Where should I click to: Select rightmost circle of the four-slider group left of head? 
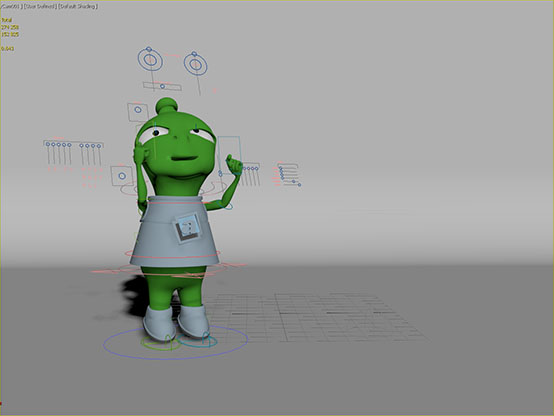tap(99, 146)
